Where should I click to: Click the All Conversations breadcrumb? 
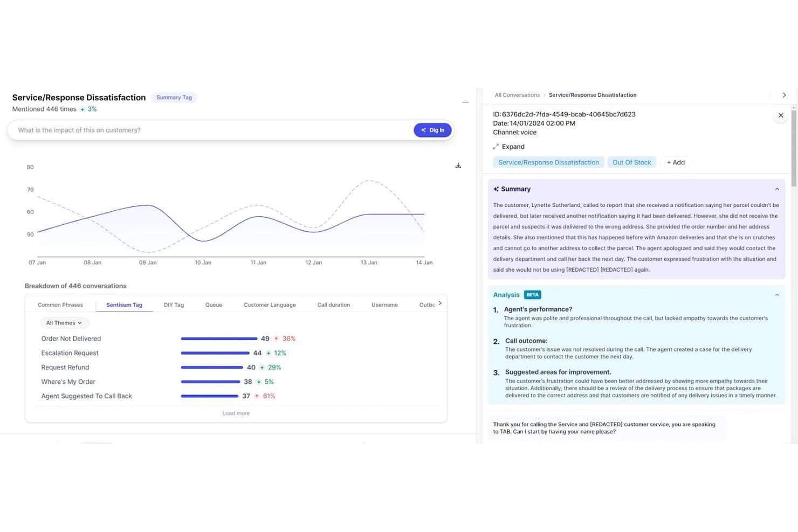(517, 95)
